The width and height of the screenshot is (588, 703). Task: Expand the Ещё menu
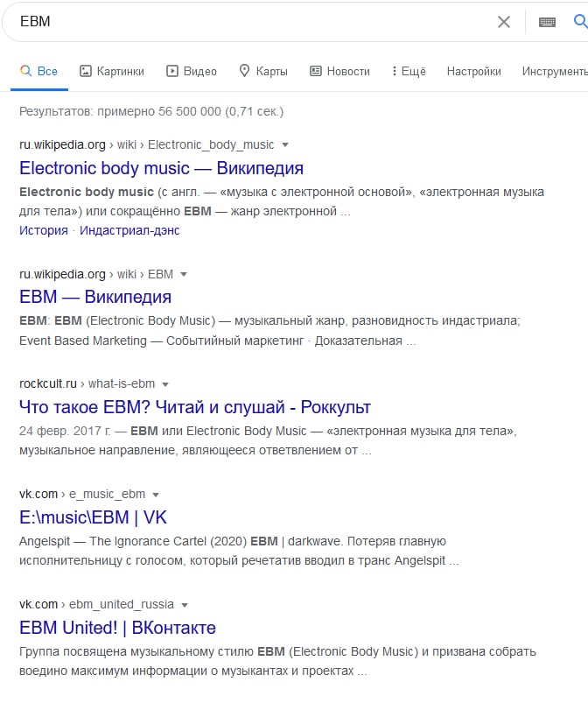click(409, 71)
